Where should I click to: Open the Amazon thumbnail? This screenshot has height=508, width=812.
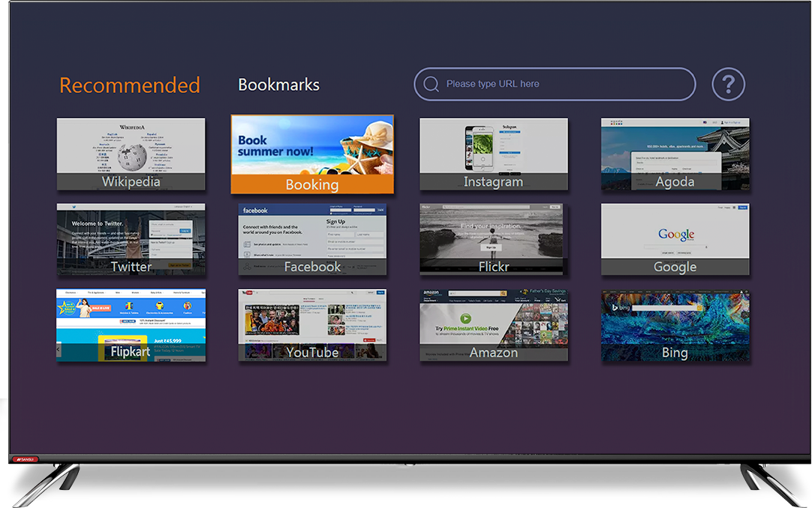coord(494,325)
